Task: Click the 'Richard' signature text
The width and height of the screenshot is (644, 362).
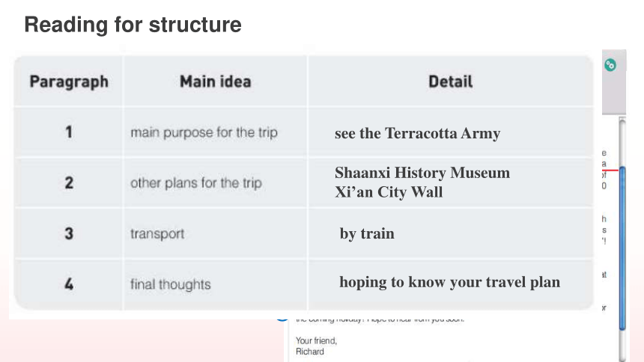Action: pos(310,352)
